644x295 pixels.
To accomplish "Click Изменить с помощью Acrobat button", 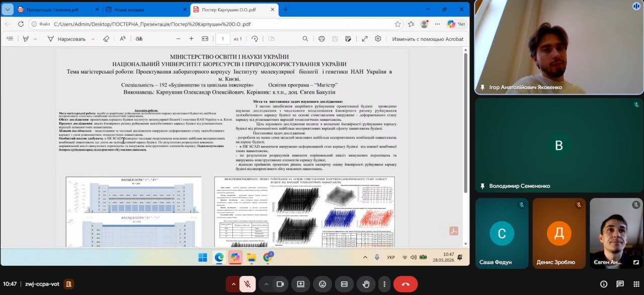I will [428, 39].
